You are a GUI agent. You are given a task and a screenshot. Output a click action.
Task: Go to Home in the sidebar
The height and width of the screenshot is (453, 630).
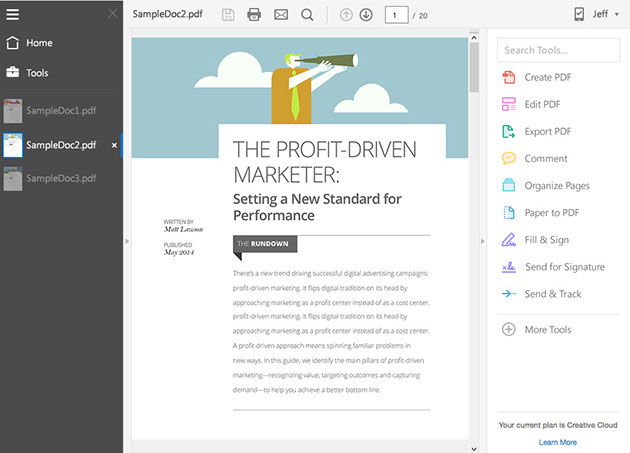[x=40, y=43]
